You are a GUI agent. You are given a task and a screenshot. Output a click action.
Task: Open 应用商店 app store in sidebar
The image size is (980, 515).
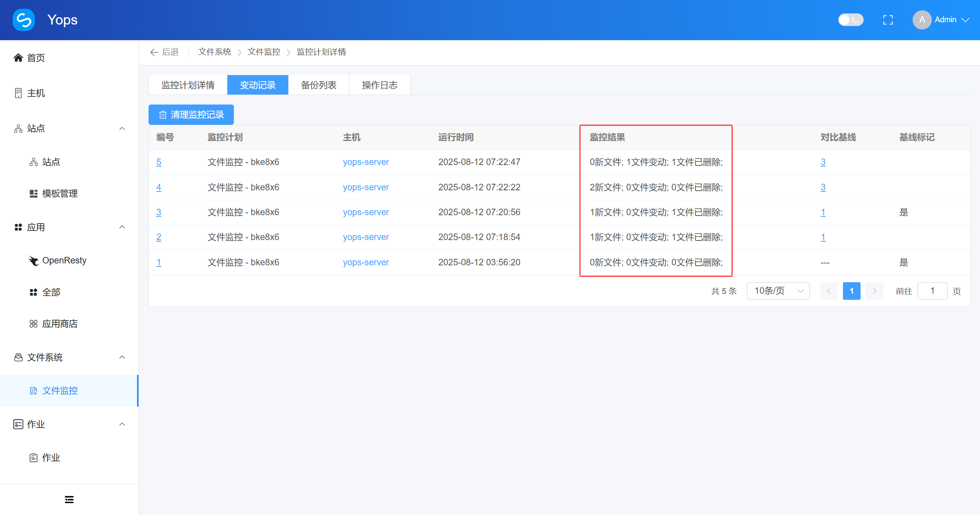(60, 324)
